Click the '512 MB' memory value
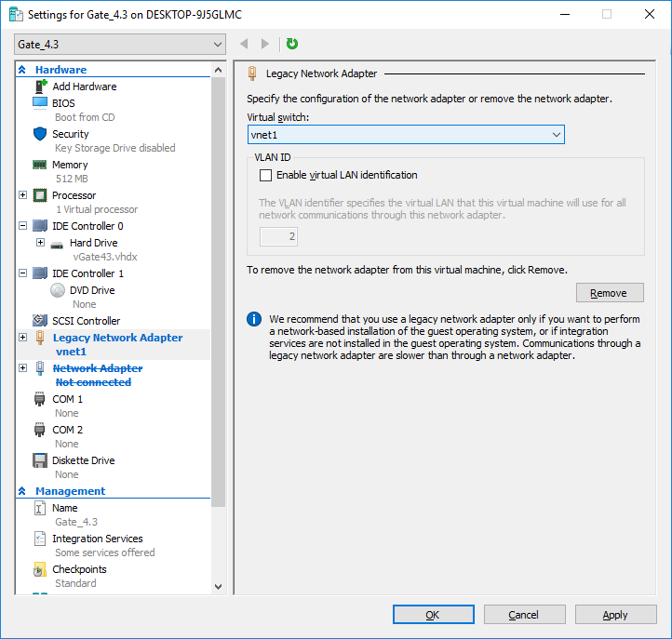Image resolution: width=672 pixels, height=639 pixels. click(72, 179)
